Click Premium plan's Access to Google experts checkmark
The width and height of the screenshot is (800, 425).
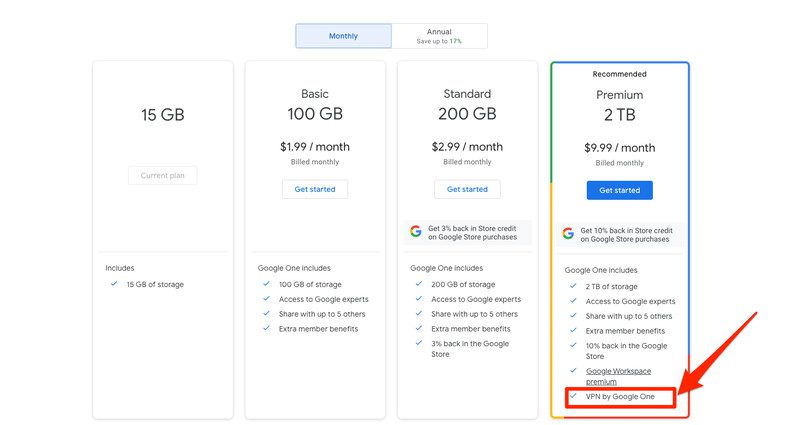pos(573,301)
